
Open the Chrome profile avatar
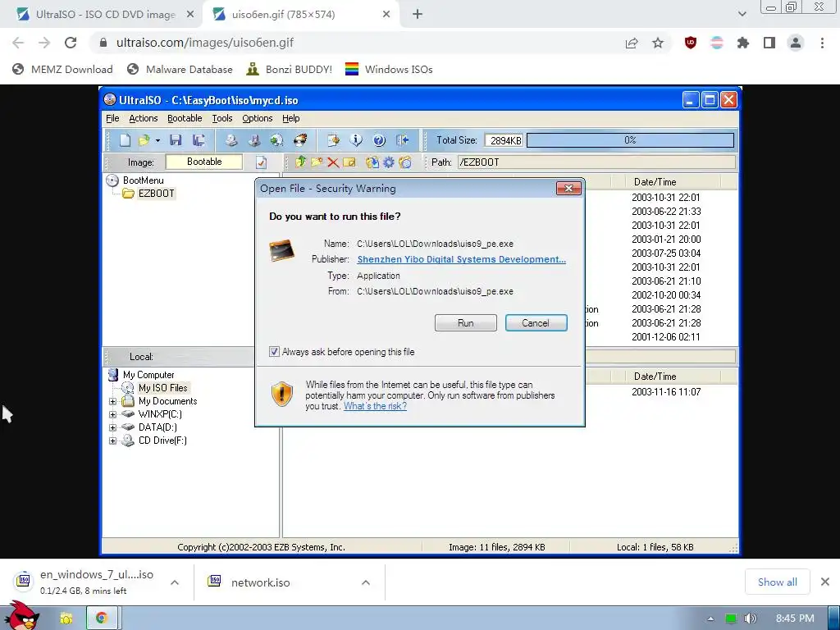[x=796, y=43]
